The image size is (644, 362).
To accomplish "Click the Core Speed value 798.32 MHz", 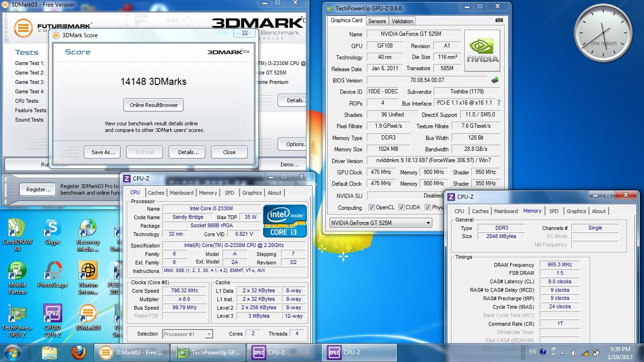I will point(184,291).
